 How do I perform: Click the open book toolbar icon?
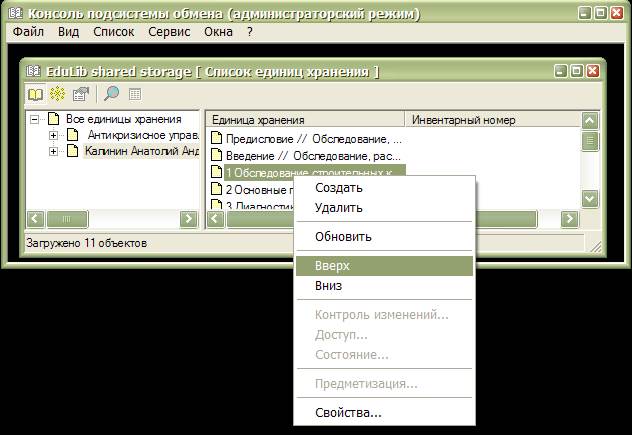point(36,94)
